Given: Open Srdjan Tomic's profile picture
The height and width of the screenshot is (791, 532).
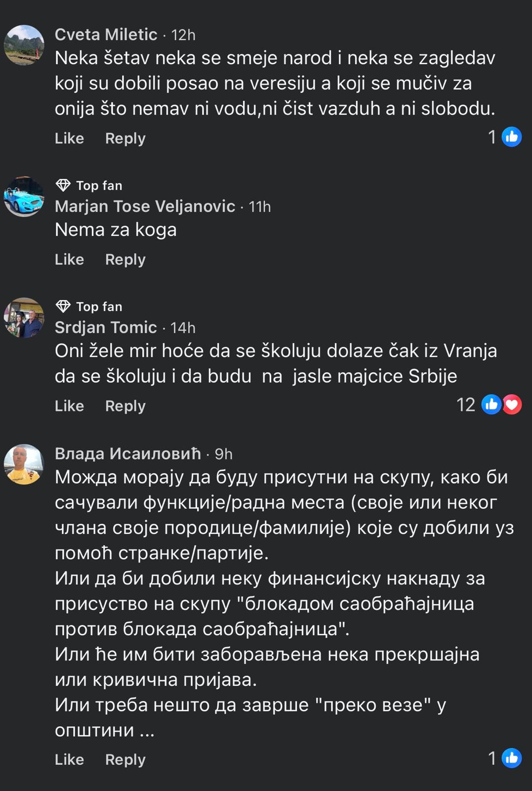Looking at the screenshot, I should [x=24, y=318].
